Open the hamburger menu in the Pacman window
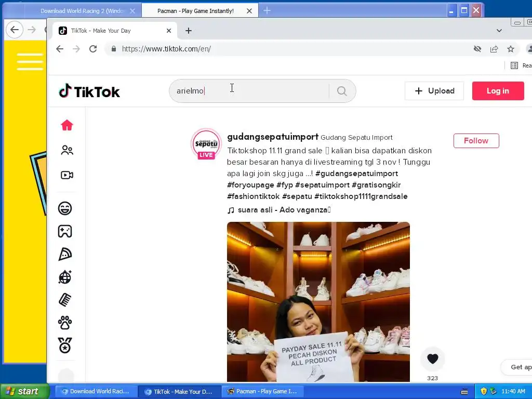 pyautogui.click(x=30, y=62)
